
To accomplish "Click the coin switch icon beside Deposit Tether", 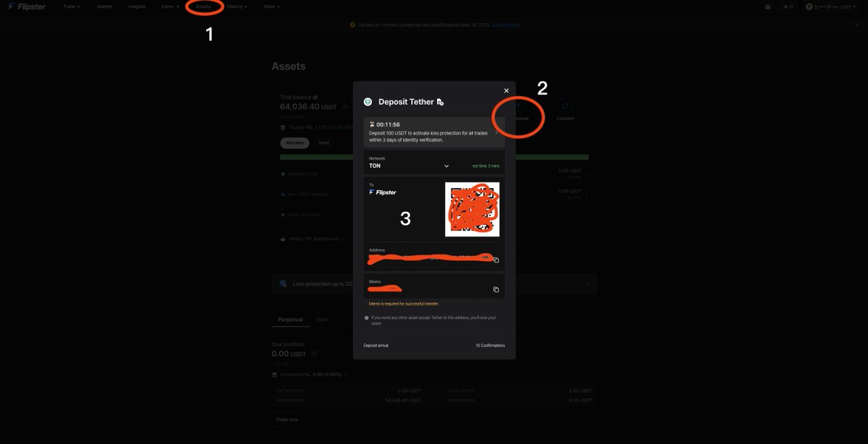I will (440, 102).
